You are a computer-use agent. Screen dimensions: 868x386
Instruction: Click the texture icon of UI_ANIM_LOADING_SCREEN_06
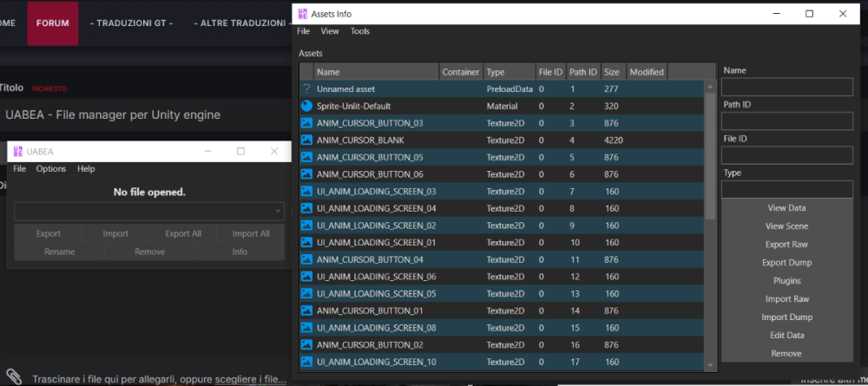click(x=306, y=277)
